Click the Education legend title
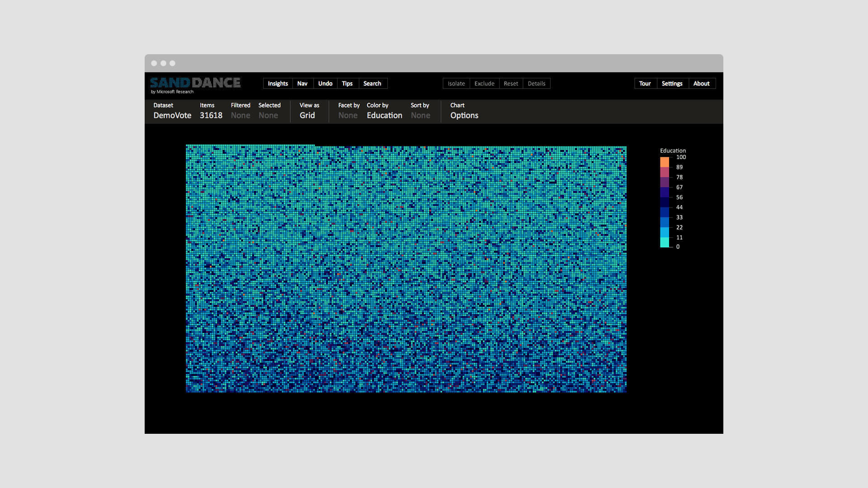The image size is (868, 488). (673, 150)
